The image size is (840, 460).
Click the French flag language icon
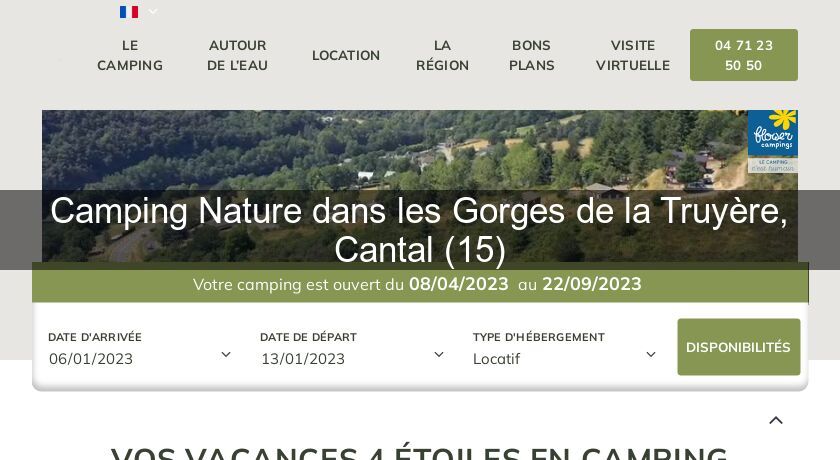point(129,12)
